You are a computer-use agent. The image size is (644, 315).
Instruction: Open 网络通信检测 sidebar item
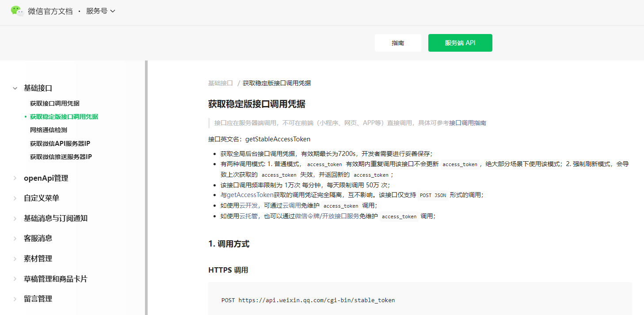click(49, 130)
